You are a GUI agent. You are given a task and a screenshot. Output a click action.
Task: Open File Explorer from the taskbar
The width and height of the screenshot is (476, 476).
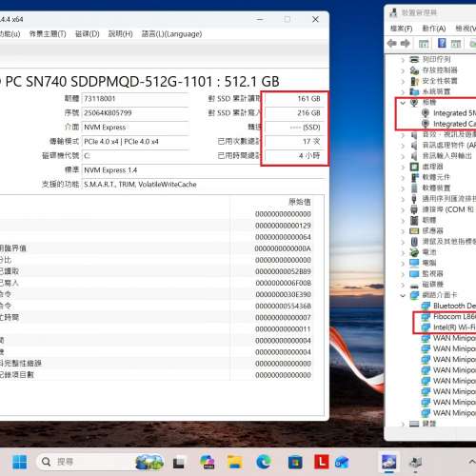click(235, 462)
